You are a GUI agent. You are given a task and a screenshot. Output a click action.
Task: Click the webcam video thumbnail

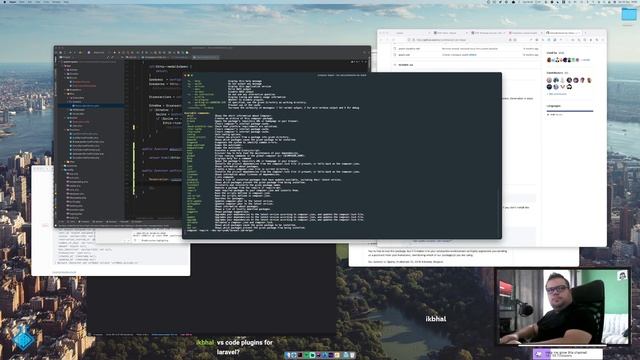564,306
